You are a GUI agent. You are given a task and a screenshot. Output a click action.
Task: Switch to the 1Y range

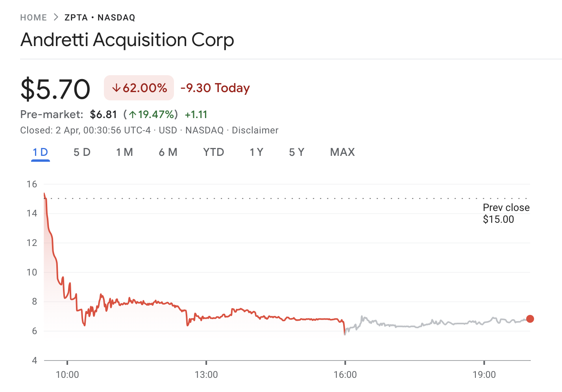point(256,152)
